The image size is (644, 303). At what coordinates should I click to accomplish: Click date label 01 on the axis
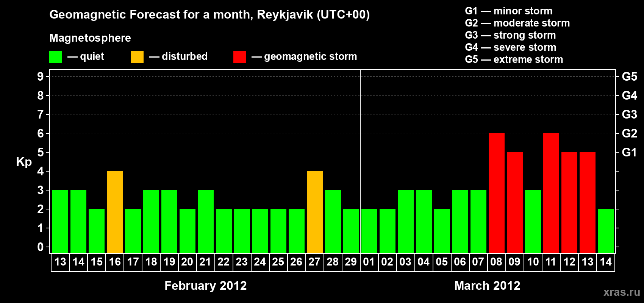[x=369, y=262]
